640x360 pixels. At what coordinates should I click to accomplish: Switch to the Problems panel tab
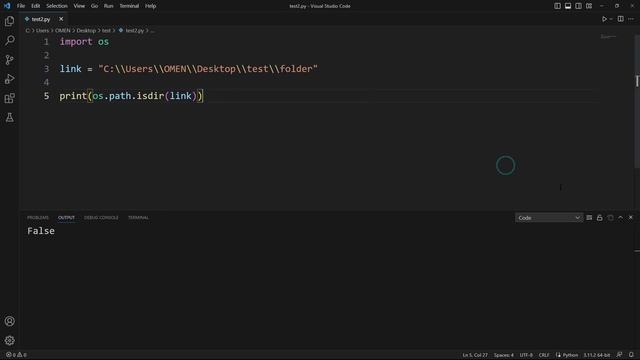[38, 218]
